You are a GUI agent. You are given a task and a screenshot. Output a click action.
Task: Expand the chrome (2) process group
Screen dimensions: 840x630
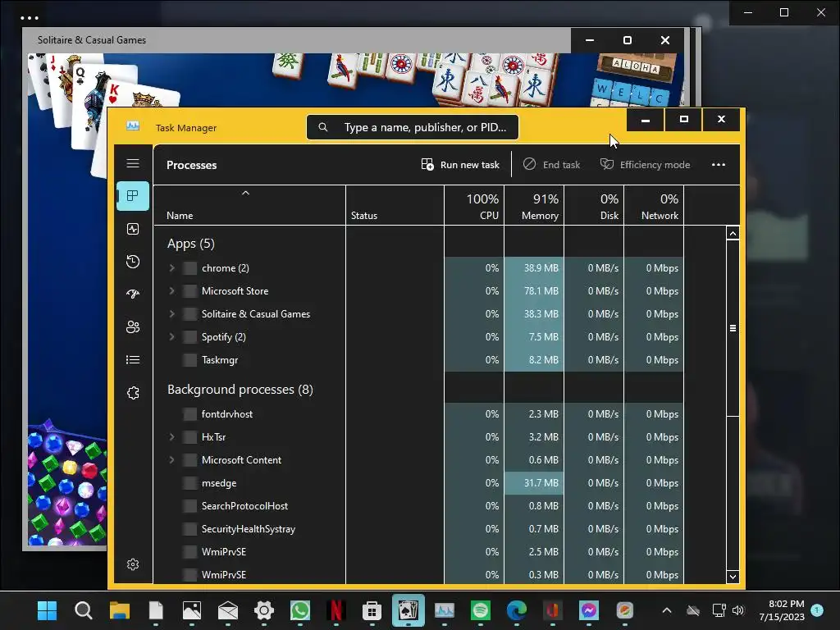coord(172,268)
